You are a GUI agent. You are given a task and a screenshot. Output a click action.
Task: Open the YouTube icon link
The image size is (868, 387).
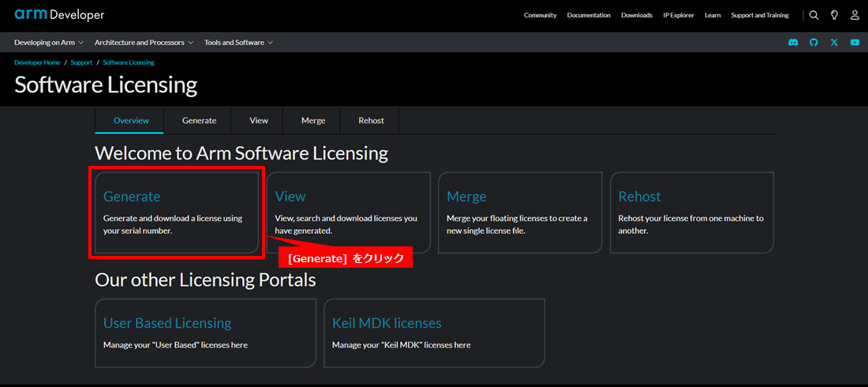point(855,42)
